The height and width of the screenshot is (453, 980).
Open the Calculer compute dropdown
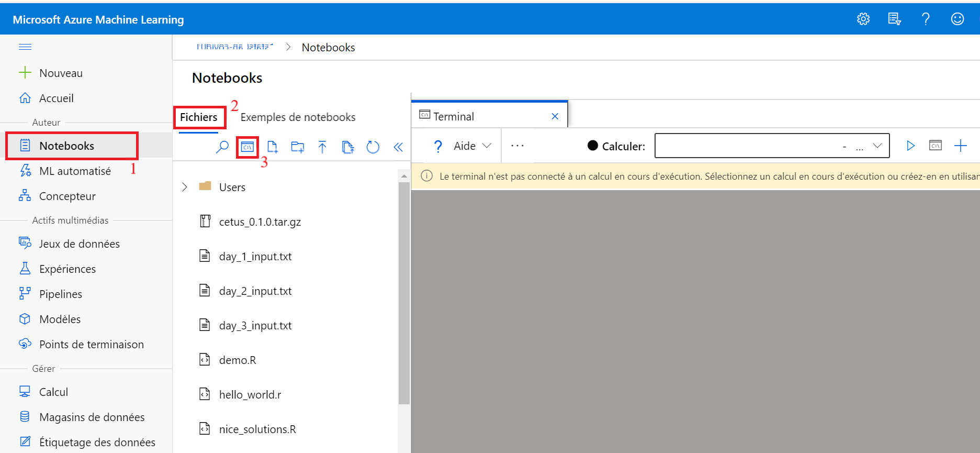coord(772,146)
